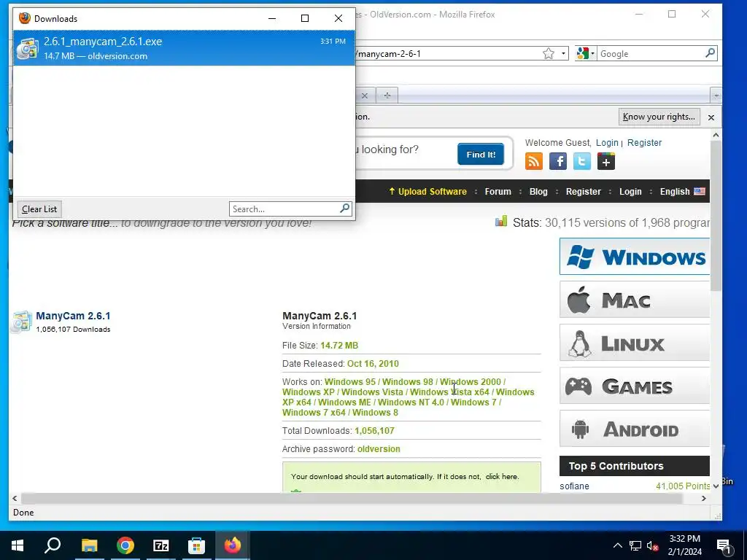Click the Find It! button
This screenshot has height=560, width=747.
tap(481, 155)
